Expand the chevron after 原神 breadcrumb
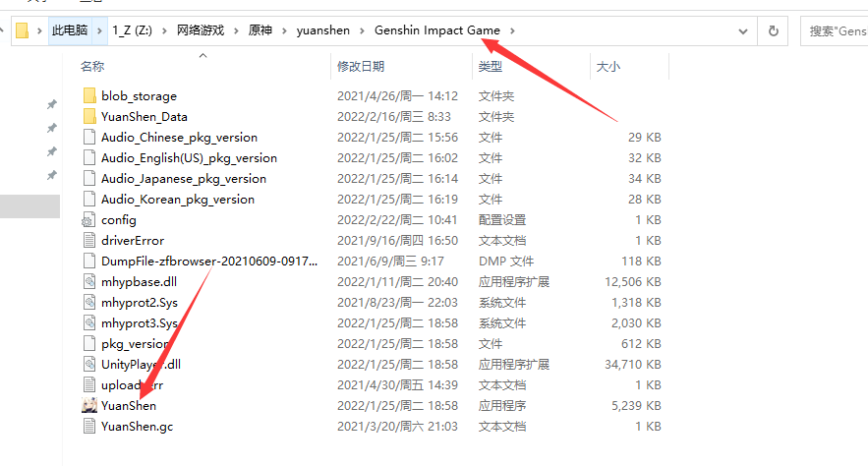 [x=284, y=30]
